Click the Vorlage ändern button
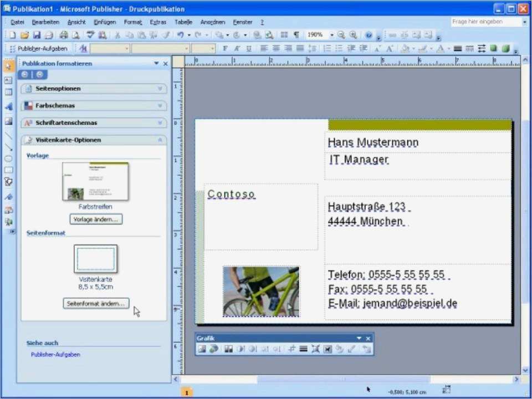The height and width of the screenshot is (399, 532). tap(96, 219)
